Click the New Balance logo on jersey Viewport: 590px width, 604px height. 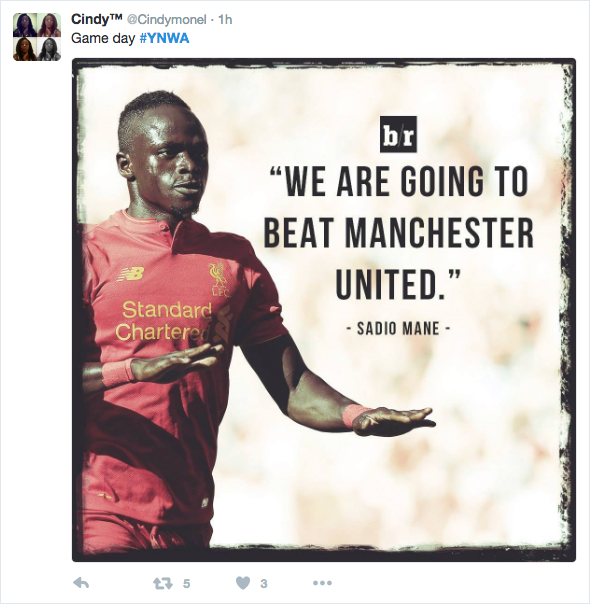pos(131,274)
